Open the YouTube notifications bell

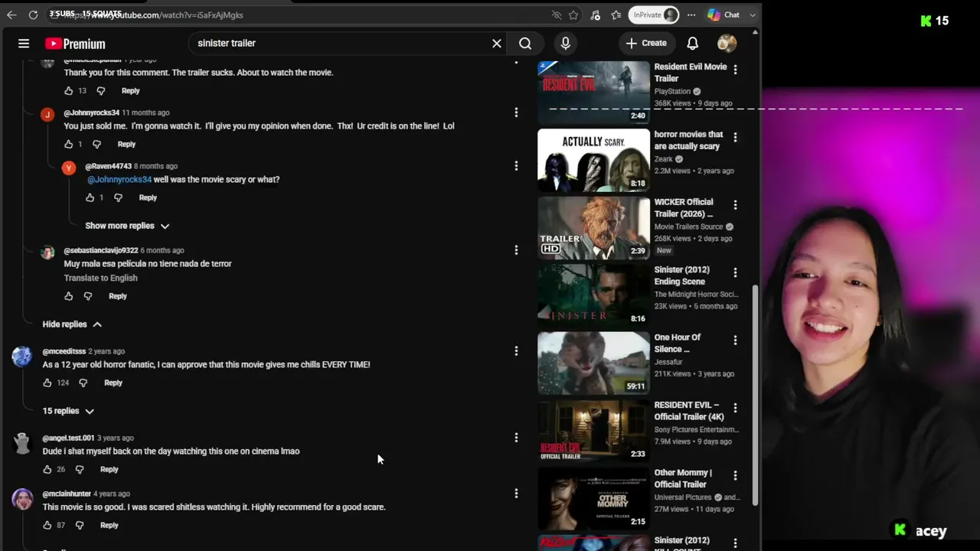[692, 44]
